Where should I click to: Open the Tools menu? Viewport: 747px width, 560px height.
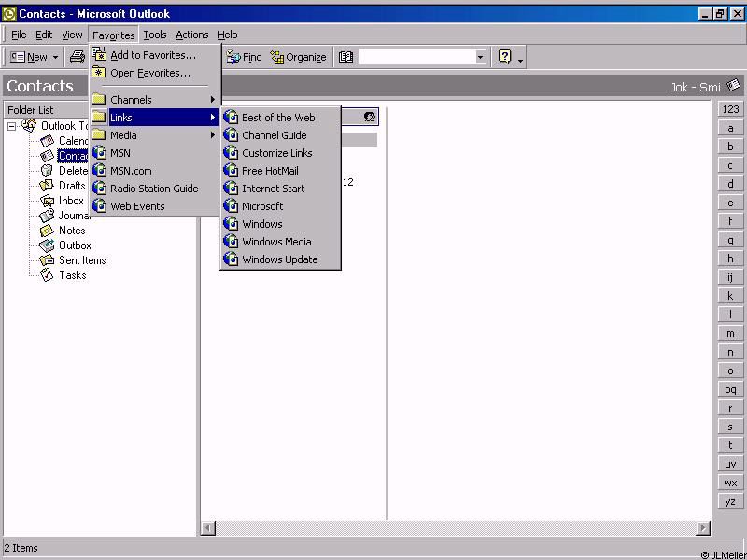pos(155,35)
